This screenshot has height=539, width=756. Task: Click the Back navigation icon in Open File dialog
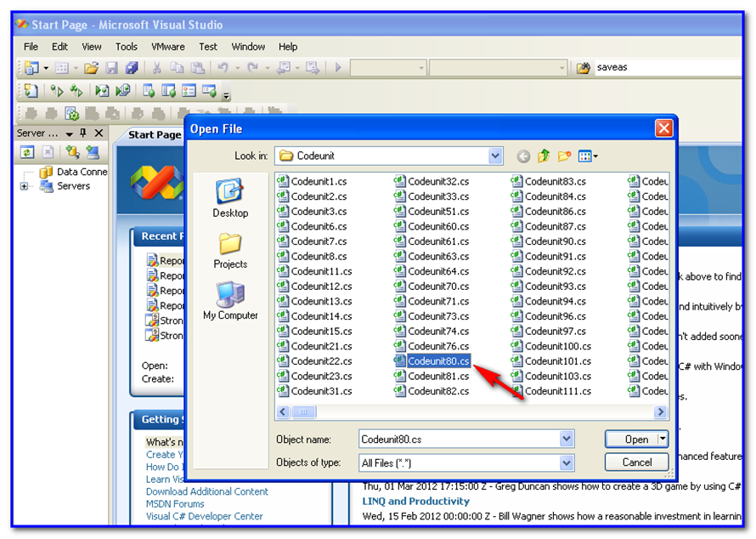pos(523,156)
